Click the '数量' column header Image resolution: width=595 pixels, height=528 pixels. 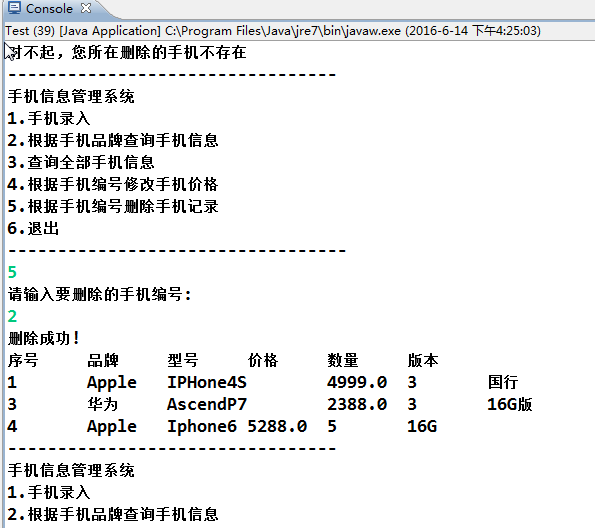click(343, 360)
